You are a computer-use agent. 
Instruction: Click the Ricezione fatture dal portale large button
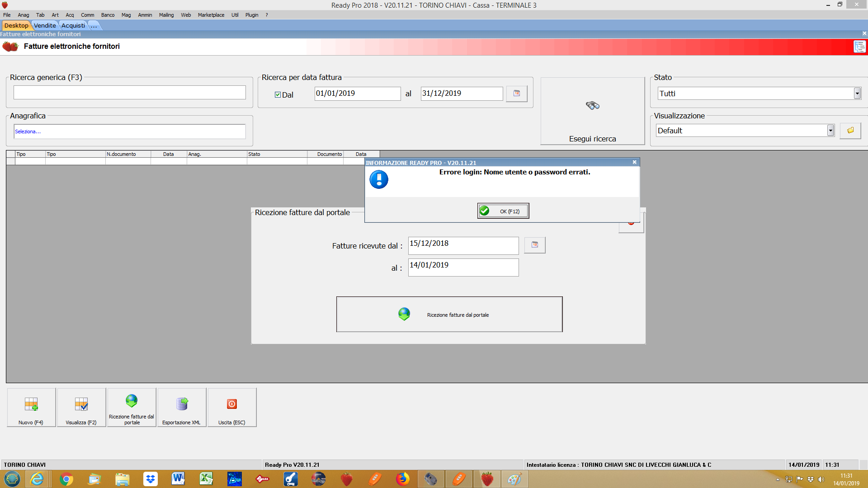(x=449, y=314)
